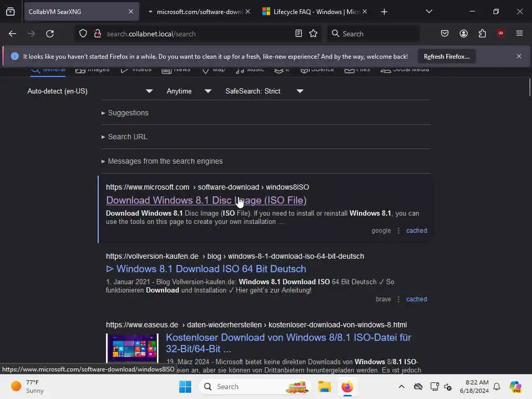Open the 77°F Sunny weather widget

tap(28, 387)
